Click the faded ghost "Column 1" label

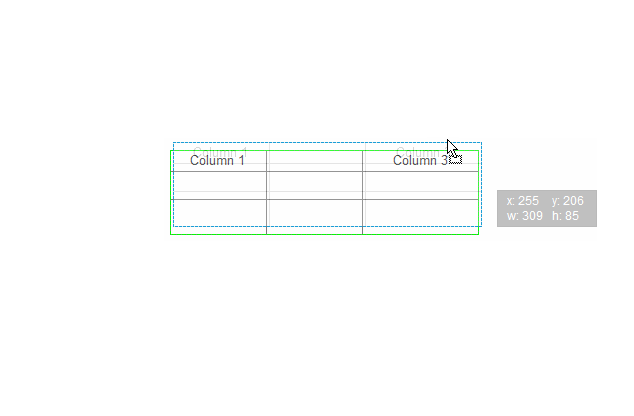[x=220, y=151]
